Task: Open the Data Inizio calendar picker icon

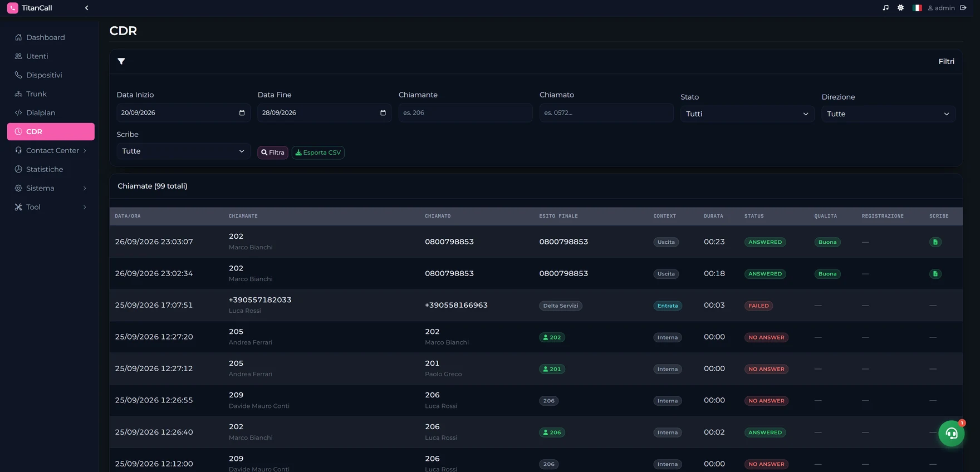Action: (242, 112)
